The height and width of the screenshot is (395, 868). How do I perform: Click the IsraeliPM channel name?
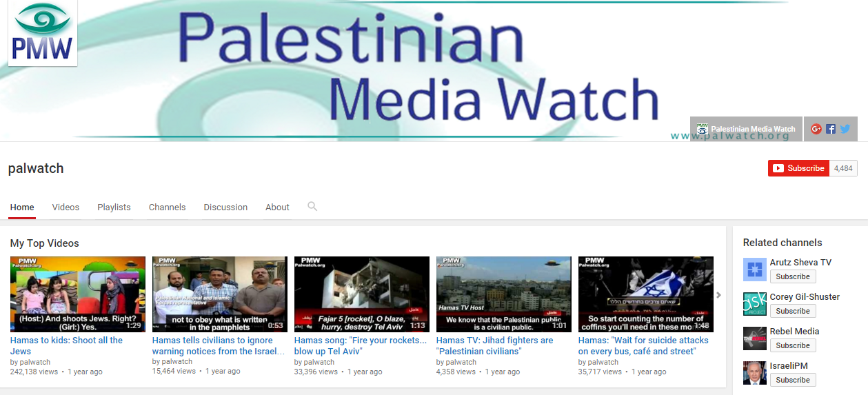[x=790, y=366]
